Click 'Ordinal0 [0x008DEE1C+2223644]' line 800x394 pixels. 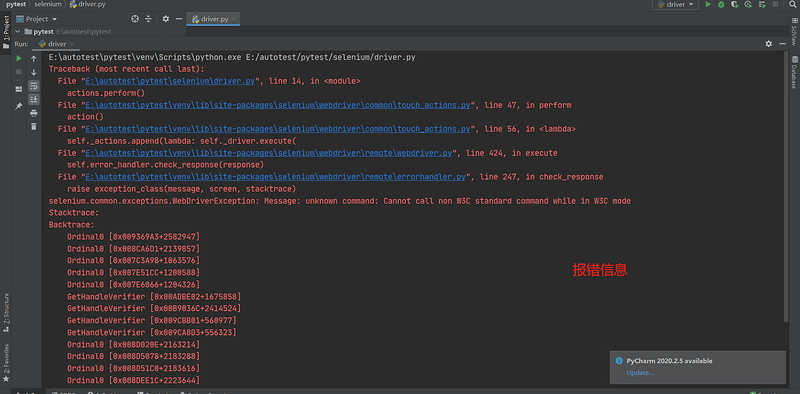pyautogui.click(x=134, y=380)
